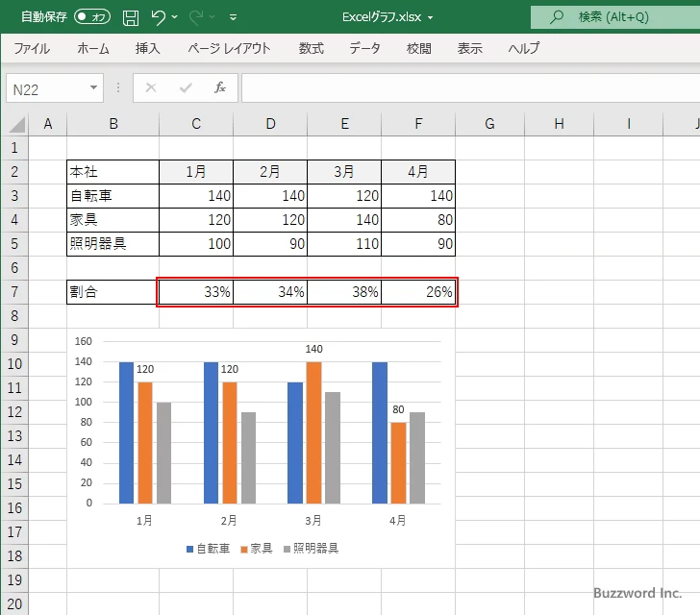
Task: Click the Insert Function fx icon
Action: point(220,87)
